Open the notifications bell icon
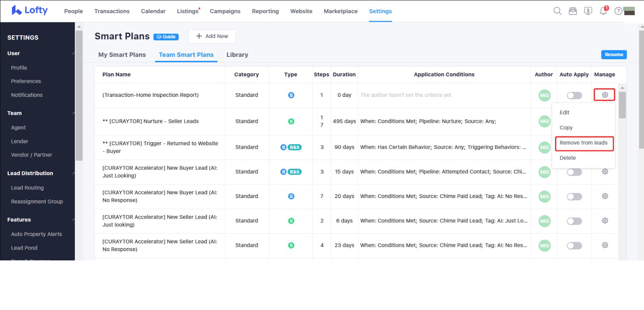This screenshot has height=310, width=644. point(604,10)
